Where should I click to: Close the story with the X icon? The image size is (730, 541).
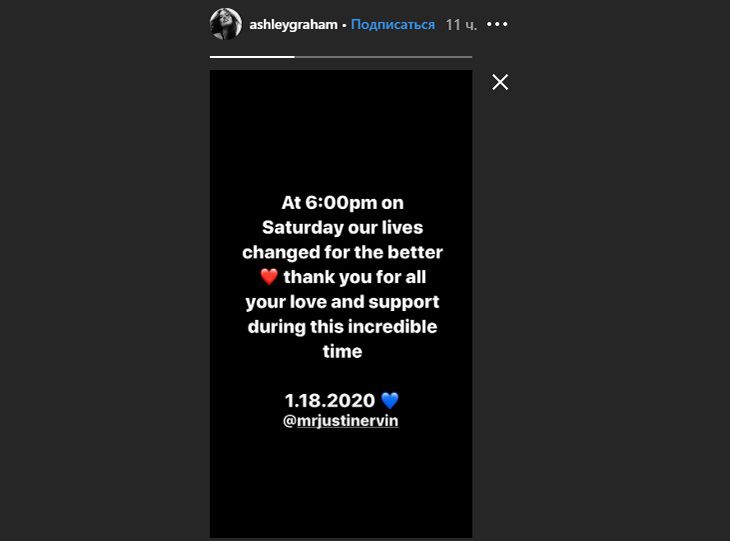(x=500, y=82)
